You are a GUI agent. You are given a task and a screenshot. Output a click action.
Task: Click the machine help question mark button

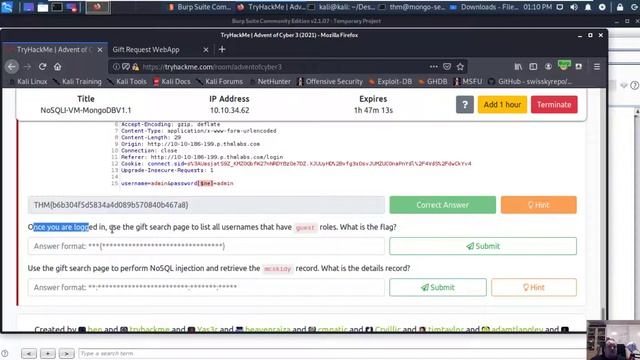(x=464, y=105)
